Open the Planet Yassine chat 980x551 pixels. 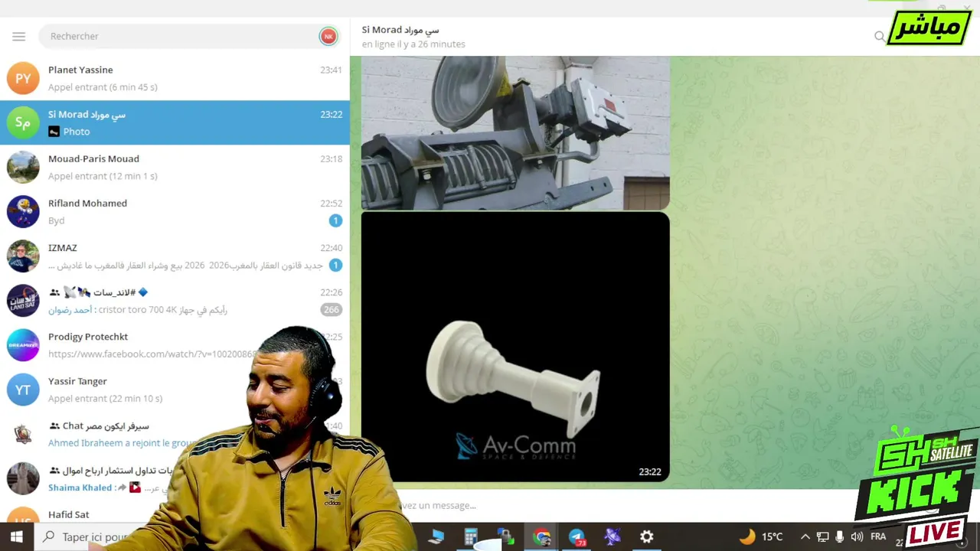point(175,78)
